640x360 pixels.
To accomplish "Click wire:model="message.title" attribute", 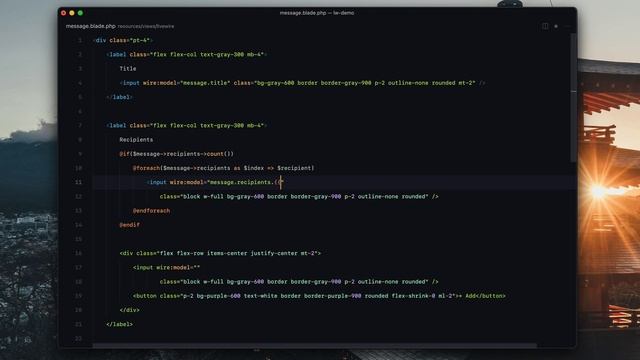I will pos(186,83).
